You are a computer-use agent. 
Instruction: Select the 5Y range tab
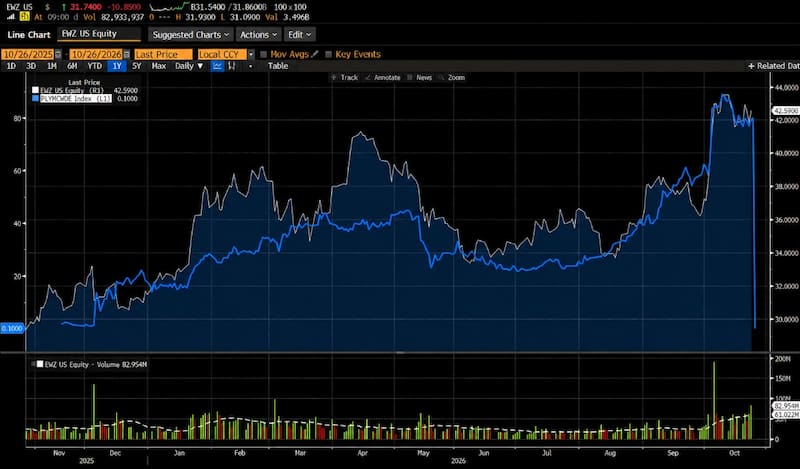click(137, 66)
